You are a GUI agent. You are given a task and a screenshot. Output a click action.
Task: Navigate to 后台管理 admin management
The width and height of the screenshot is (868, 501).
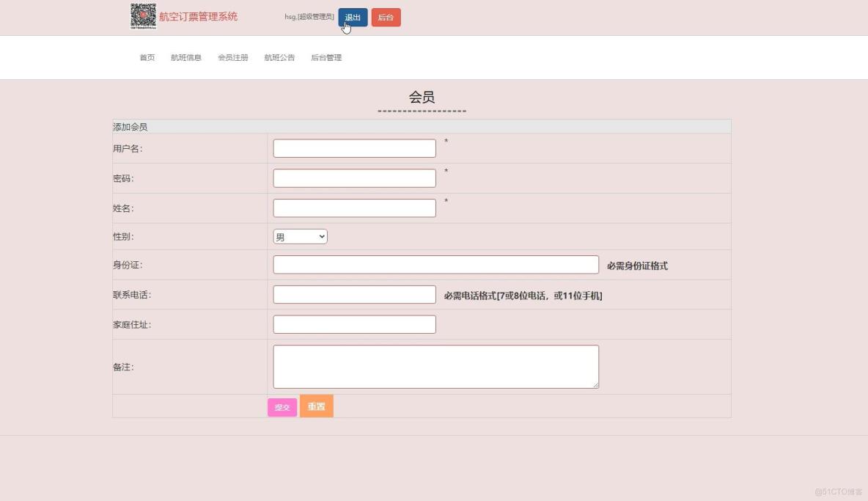(x=325, y=57)
